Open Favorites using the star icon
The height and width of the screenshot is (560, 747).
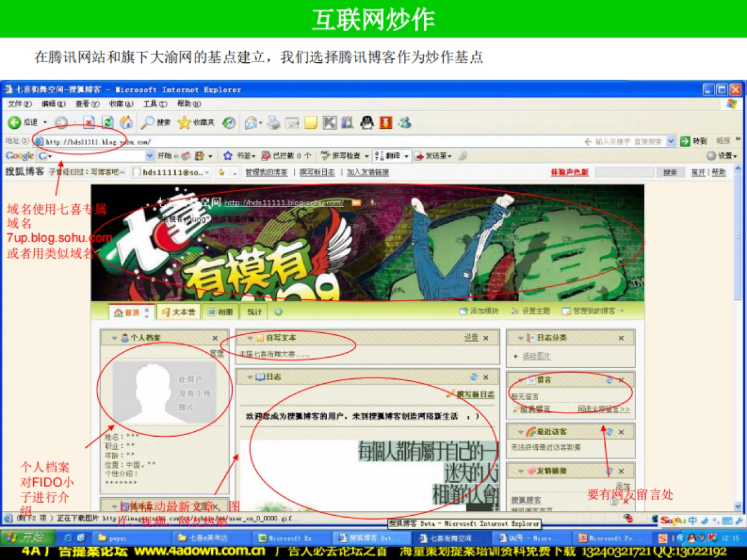[183, 122]
